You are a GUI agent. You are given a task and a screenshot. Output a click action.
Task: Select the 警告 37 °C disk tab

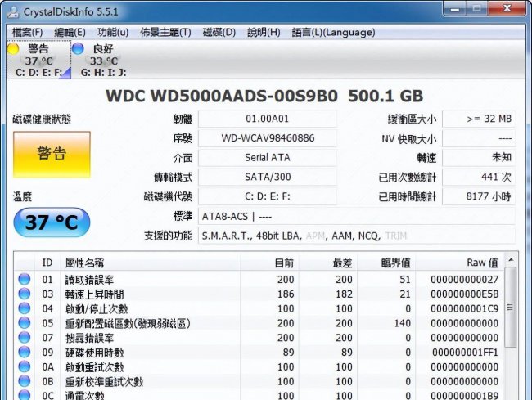click(39, 60)
